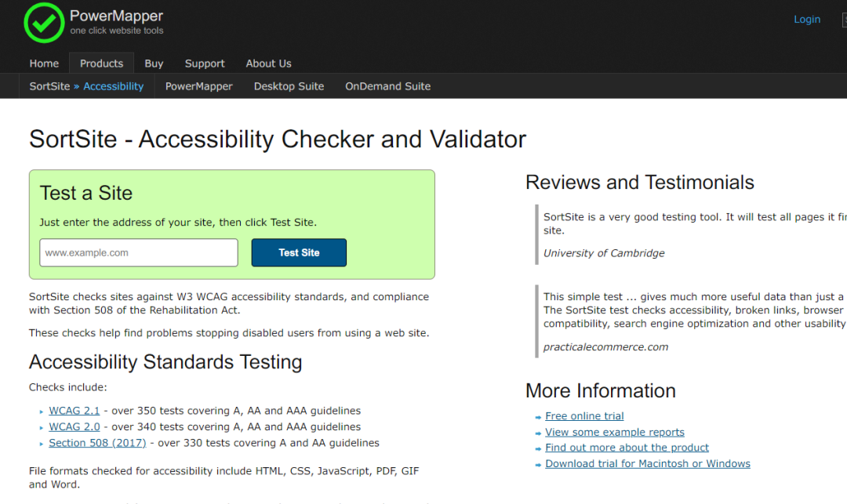The image size is (847, 504).
Task: Click the University of Cambridge attribution
Action: (x=604, y=253)
